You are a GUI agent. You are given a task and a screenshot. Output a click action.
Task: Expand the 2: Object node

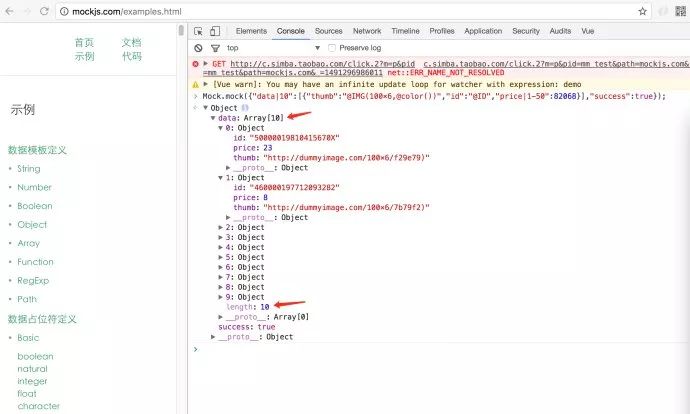click(220, 227)
